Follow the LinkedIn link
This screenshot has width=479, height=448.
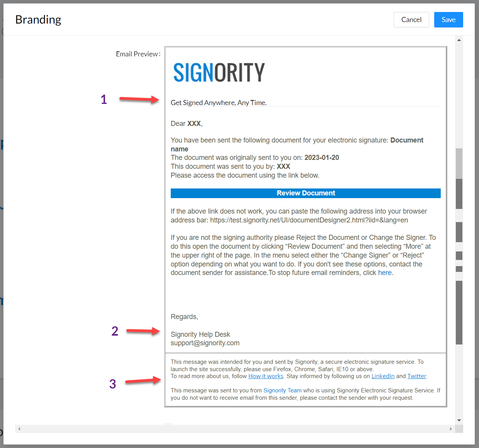tap(383, 376)
